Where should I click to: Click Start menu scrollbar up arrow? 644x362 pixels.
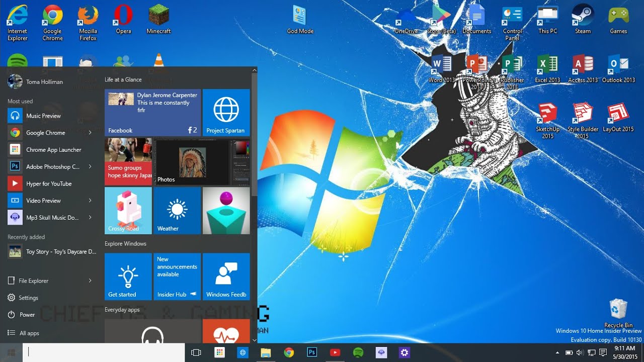pyautogui.click(x=254, y=70)
